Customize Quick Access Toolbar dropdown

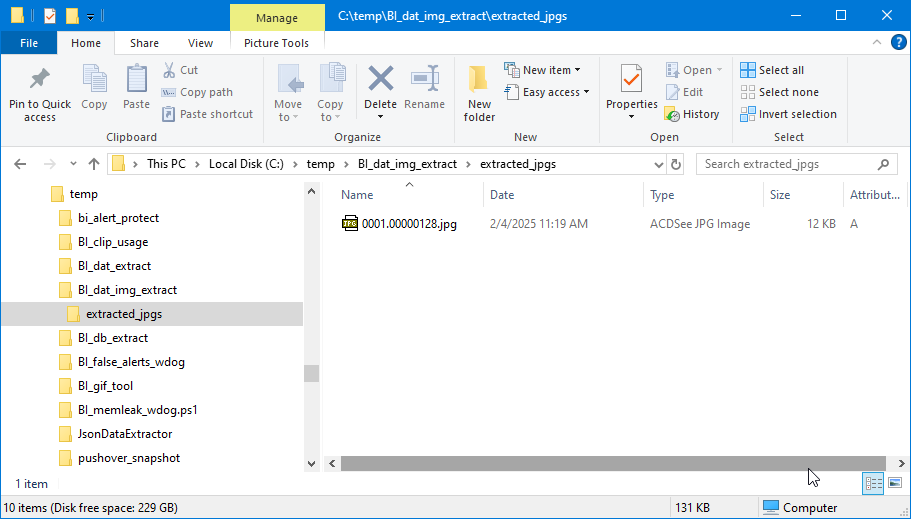pos(91,17)
